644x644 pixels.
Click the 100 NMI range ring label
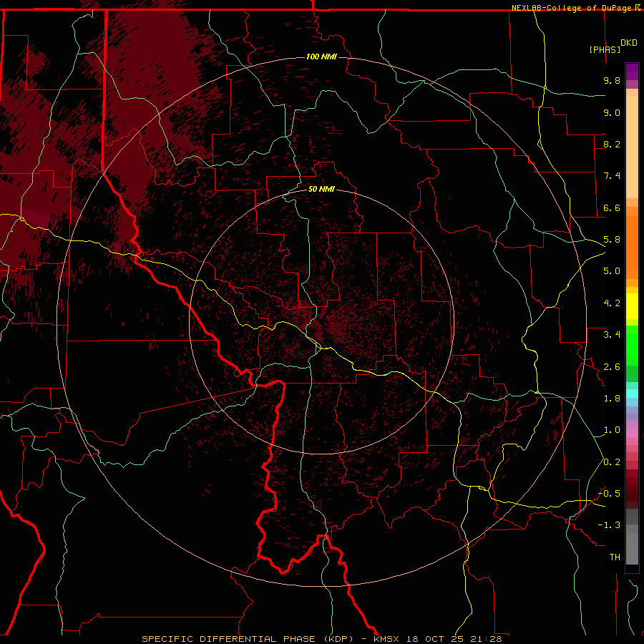pos(321,57)
